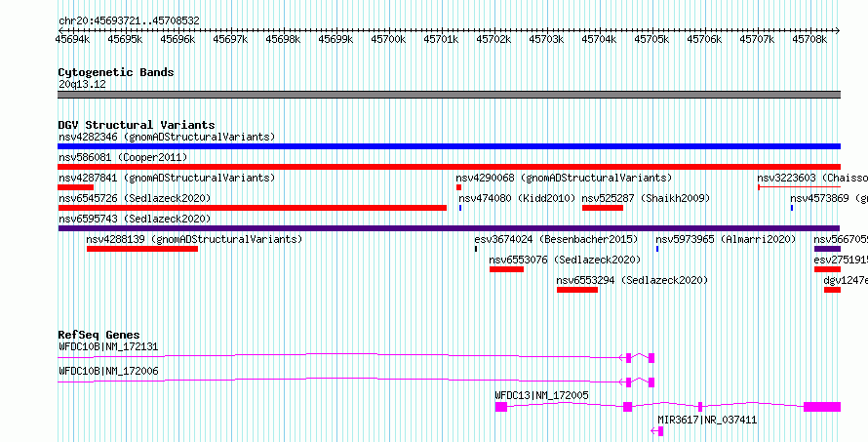Click the 45700k ruler tick label

(x=388, y=39)
